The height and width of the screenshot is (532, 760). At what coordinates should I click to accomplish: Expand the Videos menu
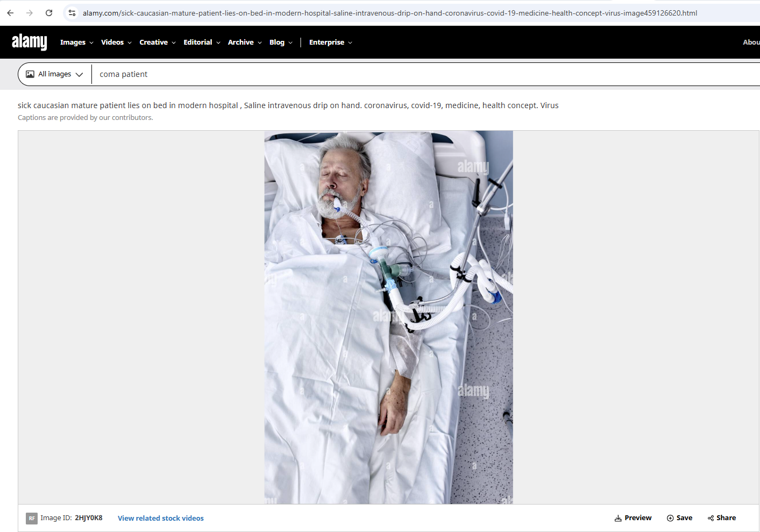(x=116, y=42)
